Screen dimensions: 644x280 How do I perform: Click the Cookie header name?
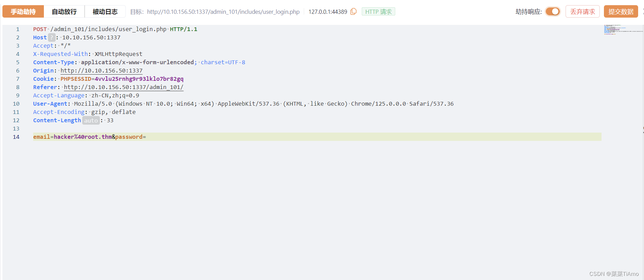pyautogui.click(x=44, y=79)
